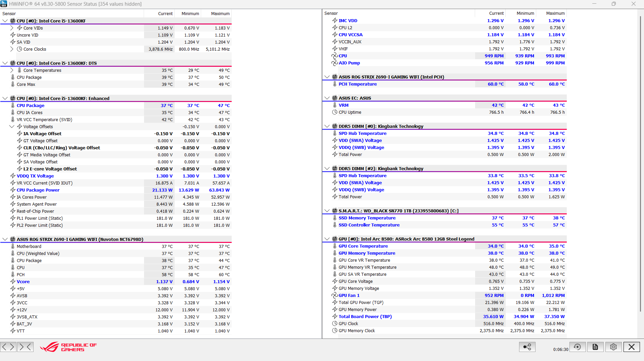Image resolution: width=644 pixels, height=361 pixels.
Task: Select the Total GPU Power (TGP) row
Action: tap(445, 302)
